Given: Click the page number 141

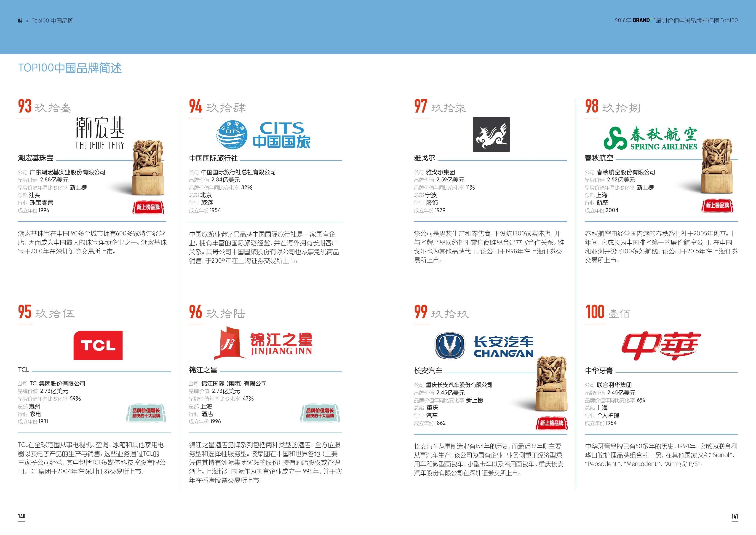Looking at the screenshot, I should click(735, 516).
